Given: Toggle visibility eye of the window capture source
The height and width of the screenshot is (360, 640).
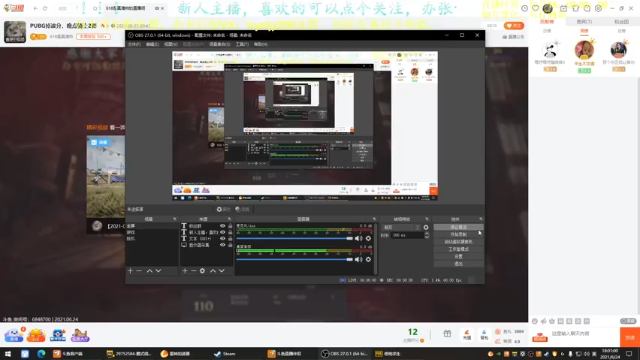Looking at the screenshot, I should (222, 245).
